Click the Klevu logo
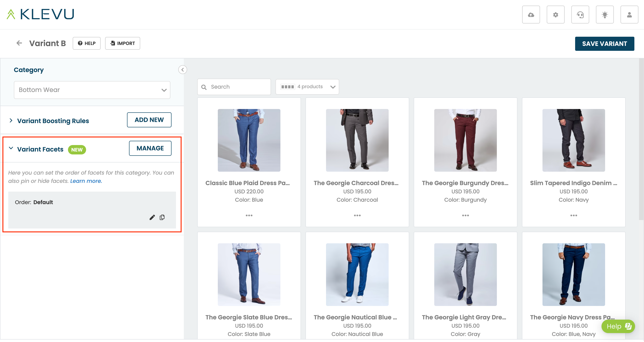This screenshot has height=342, width=644. point(40,14)
